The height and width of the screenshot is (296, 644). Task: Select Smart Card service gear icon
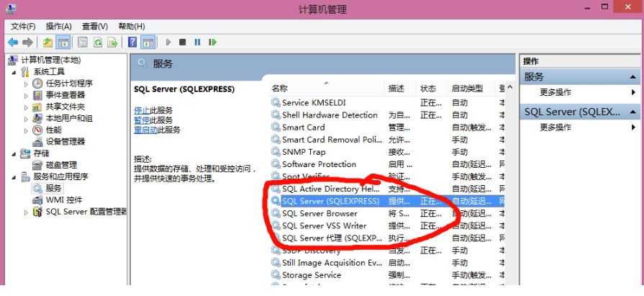point(275,127)
